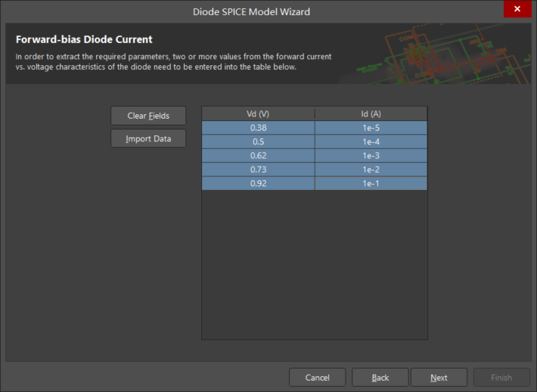537x392 pixels.
Task: Select the Id (A) column header
Action: 371,114
